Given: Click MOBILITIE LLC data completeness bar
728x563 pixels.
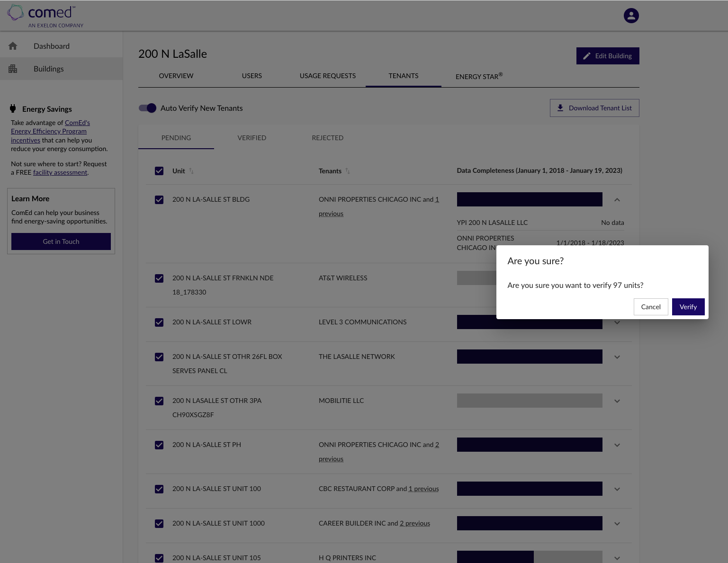Looking at the screenshot, I should pos(530,401).
